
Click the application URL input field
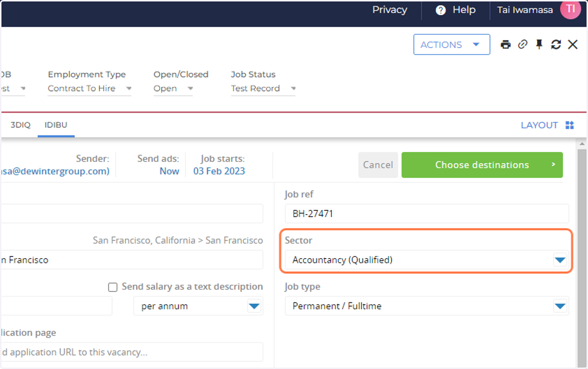click(131, 352)
